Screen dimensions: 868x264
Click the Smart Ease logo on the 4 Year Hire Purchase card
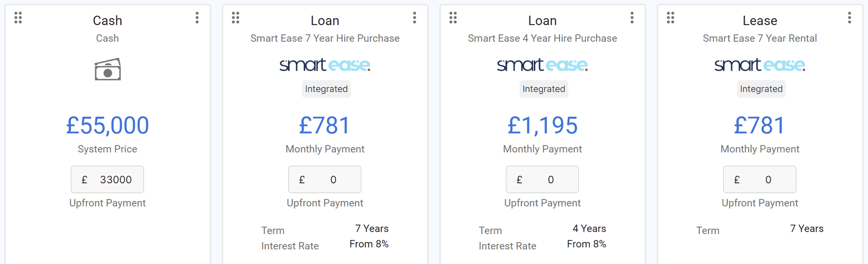[542, 65]
